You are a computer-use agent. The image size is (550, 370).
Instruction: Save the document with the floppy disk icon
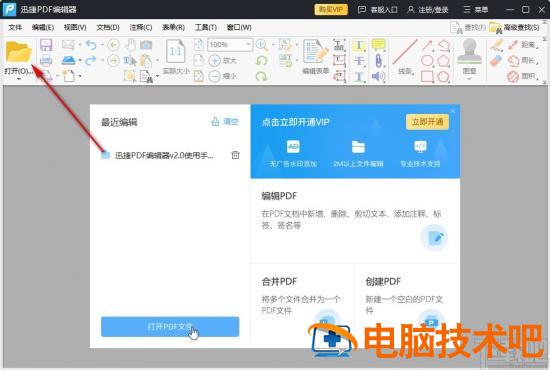click(46, 45)
